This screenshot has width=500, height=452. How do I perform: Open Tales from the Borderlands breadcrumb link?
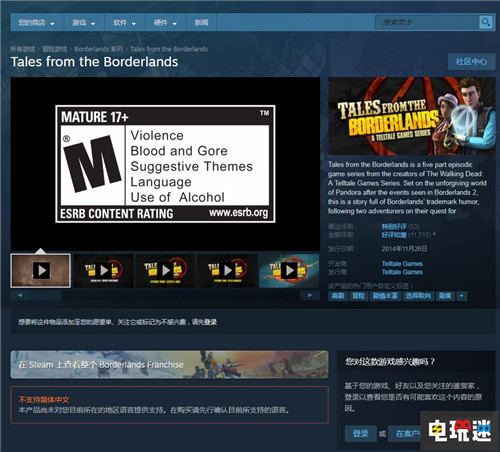pyautogui.click(x=169, y=49)
